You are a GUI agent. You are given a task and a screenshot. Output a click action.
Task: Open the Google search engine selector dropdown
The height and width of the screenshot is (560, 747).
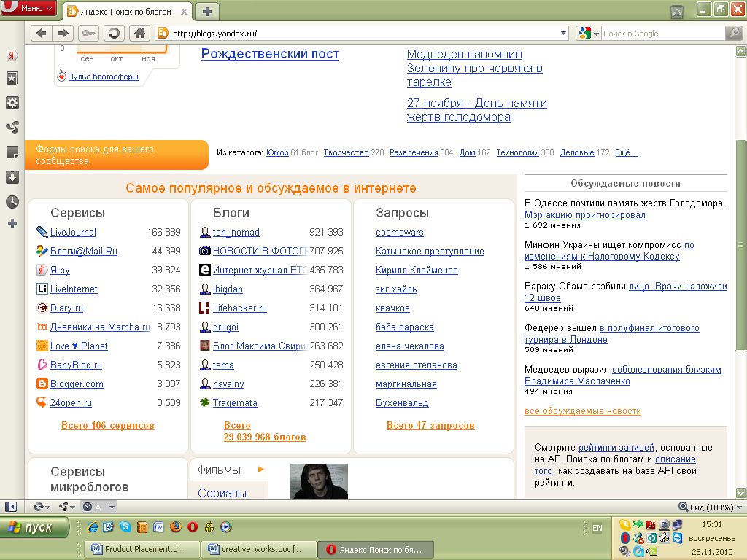click(x=589, y=34)
